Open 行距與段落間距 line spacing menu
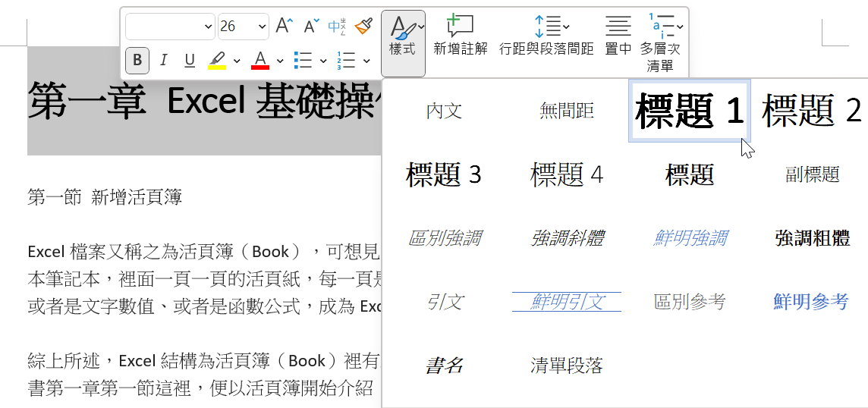Screen dimensions: 868x408 [546, 36]
